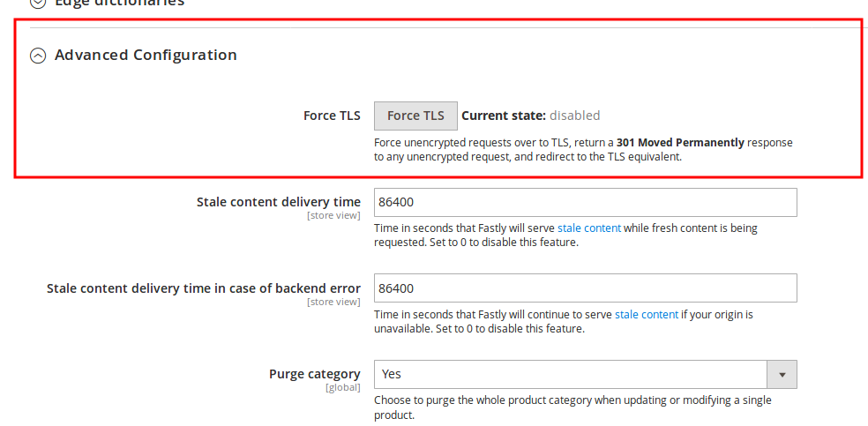This screenshot has height=426, width=868.
Task: Click the Edge dictionaries circle chevron icon
Action: [38, 3]
